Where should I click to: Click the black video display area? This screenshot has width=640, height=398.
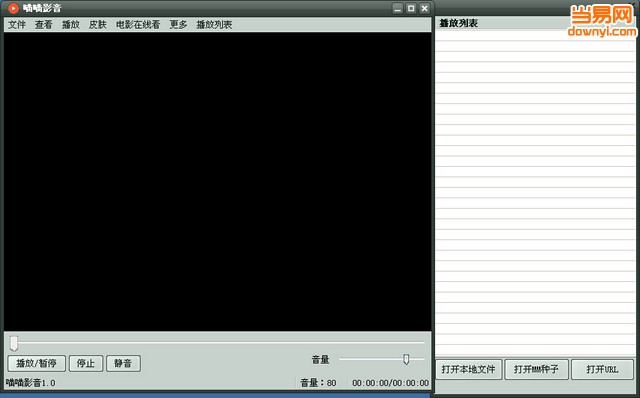[x=218, y=182]
